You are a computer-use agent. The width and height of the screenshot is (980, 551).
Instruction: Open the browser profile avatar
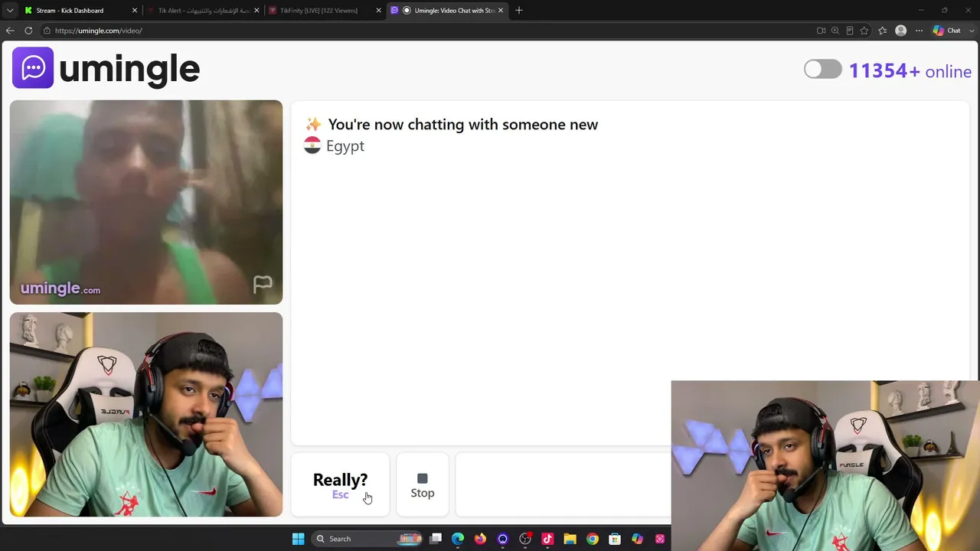pyautogui.click(x=900, y=31)
